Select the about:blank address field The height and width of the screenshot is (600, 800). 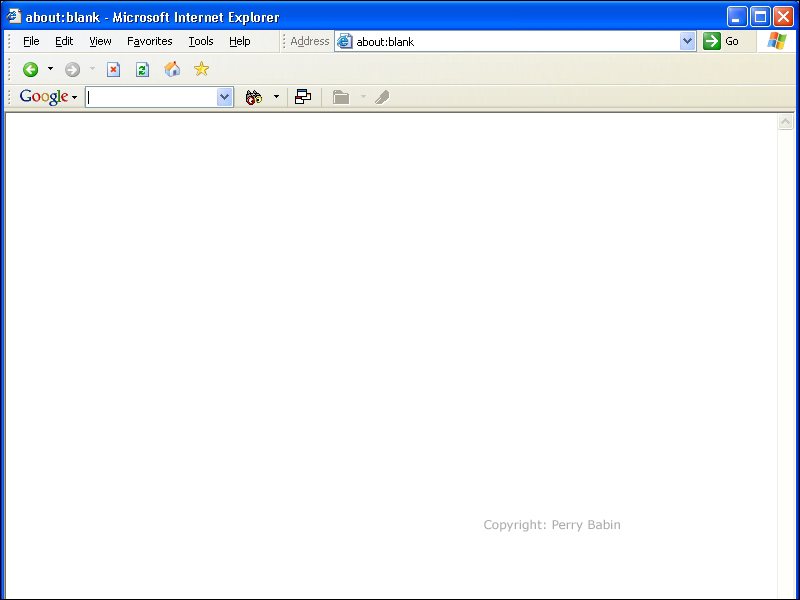point(517,42)
